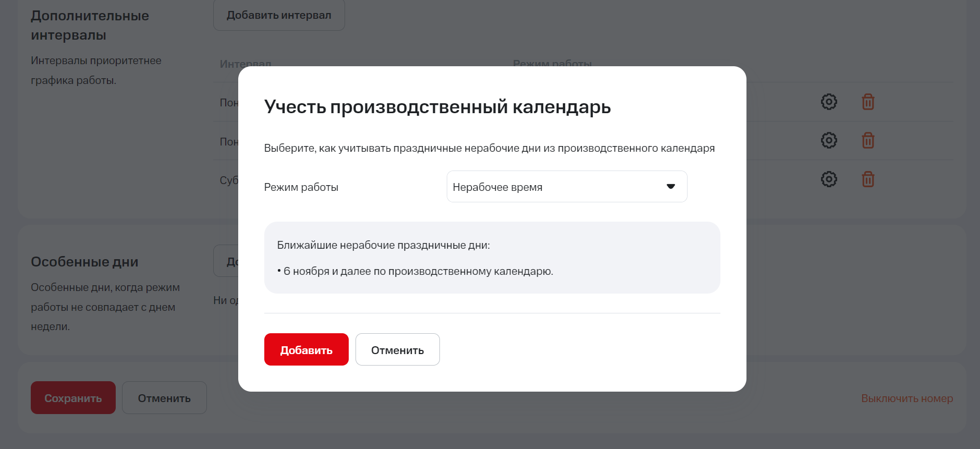Click the partly hidden button under 'Особенные дни'
Viewport: 980px width, 449px height.
pos(226,261)
